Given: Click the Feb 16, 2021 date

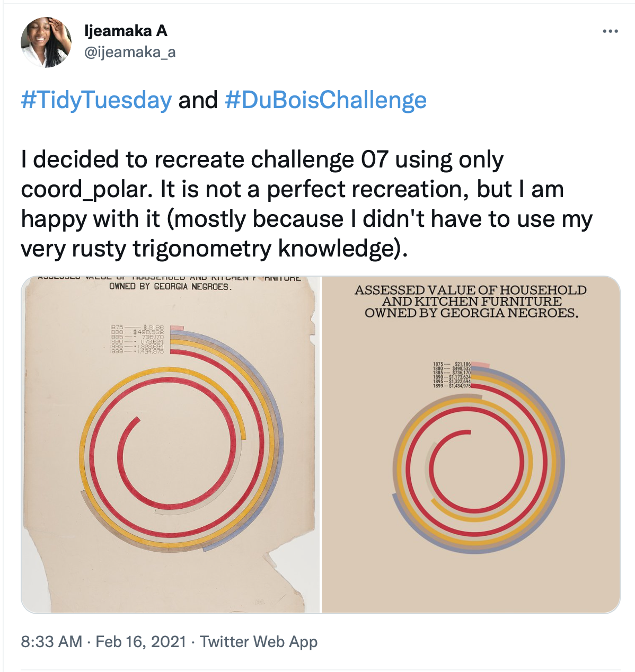Looking at the screenshot, I should click(x=141, y=642).
